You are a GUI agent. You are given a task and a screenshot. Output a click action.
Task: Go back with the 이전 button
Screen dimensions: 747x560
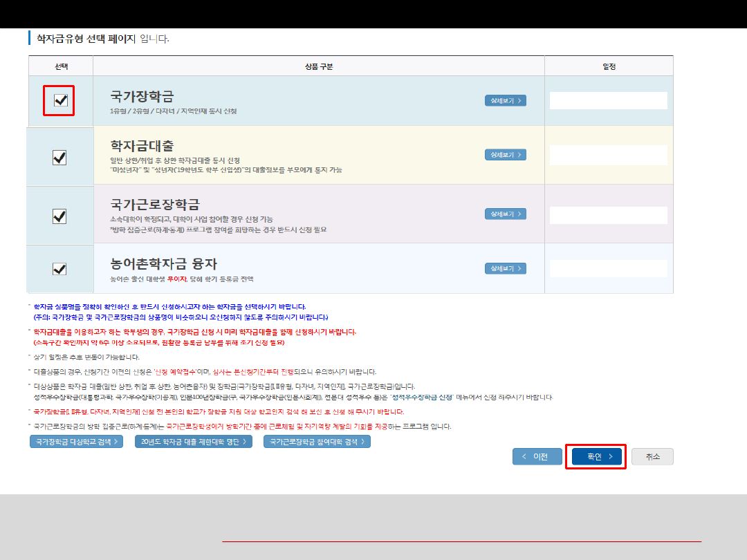537,457
